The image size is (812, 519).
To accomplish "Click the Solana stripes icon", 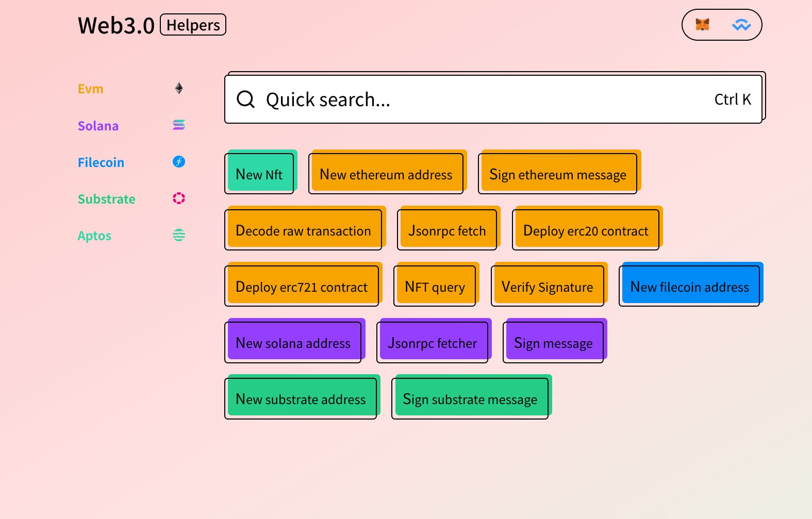I will tap(179, 125).
